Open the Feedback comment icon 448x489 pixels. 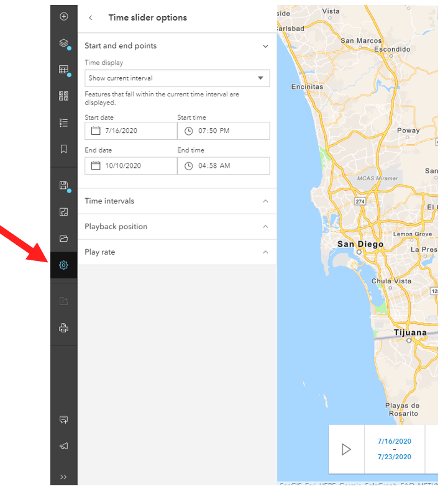pos(63,420)
